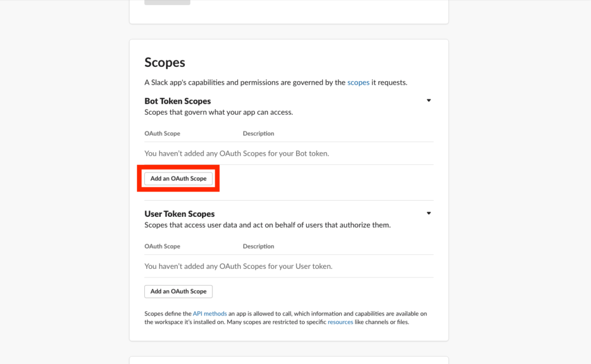Collapse the User Token Scopes section arrow

point(429,213)
